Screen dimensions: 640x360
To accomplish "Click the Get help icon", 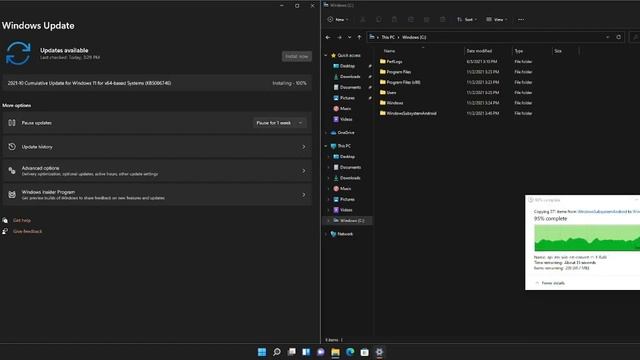I will 5,220.
